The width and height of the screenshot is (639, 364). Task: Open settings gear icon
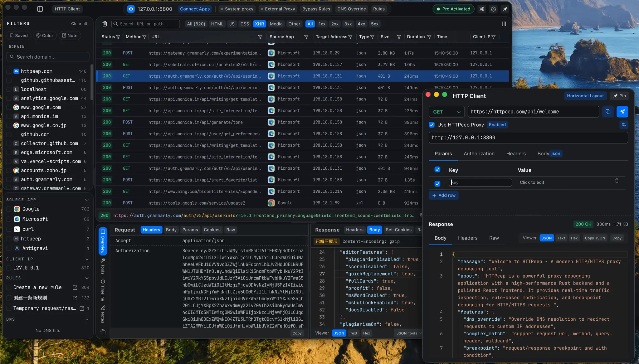click(493, 9)
